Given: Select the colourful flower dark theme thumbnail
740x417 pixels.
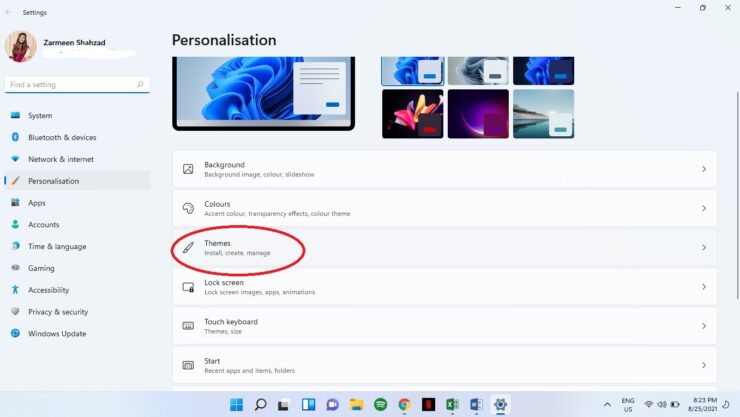Looking at the screenshot, I should [412, 113].
